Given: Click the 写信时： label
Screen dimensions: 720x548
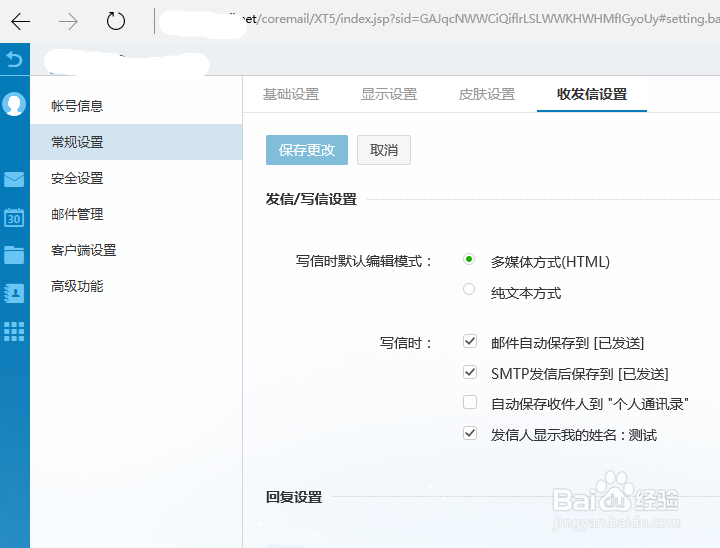Looking at the screenshot, I should click(406, 343).
